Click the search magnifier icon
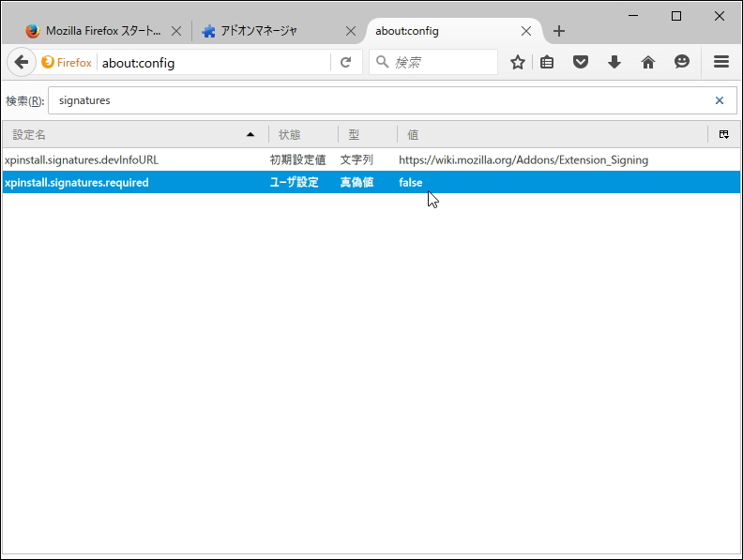Viewport: 743px width, 560px height. pos(382,62)
